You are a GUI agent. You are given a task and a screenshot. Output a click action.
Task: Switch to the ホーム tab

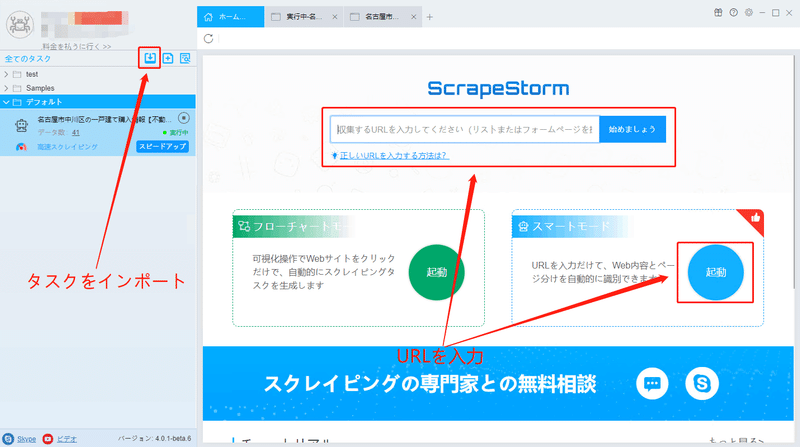pos(231,17)
